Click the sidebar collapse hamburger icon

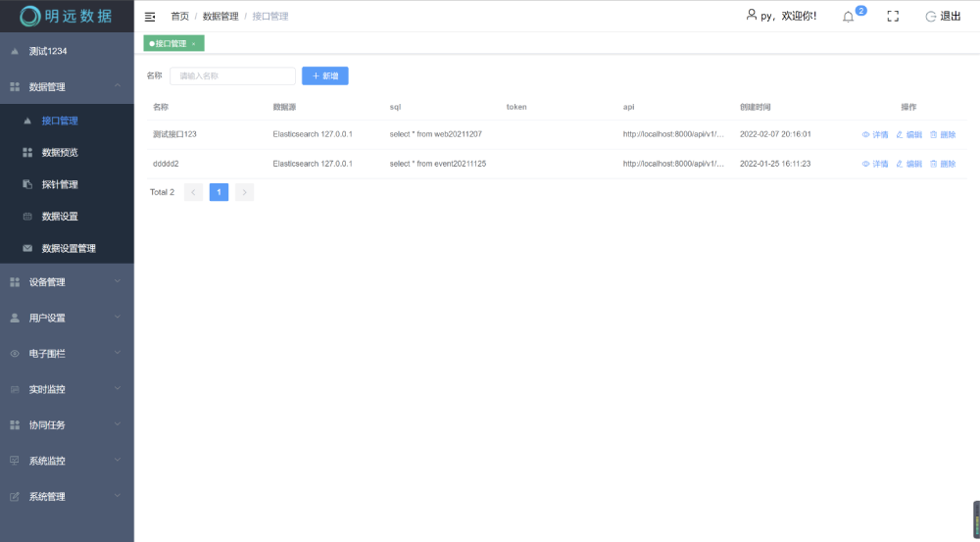point(150,17)
